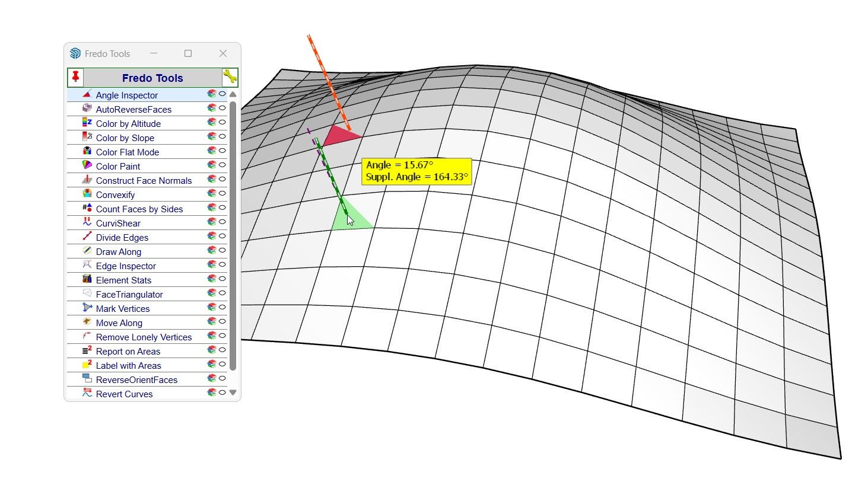
Task: Launch the Label with Areas tool
Action: 128,366
